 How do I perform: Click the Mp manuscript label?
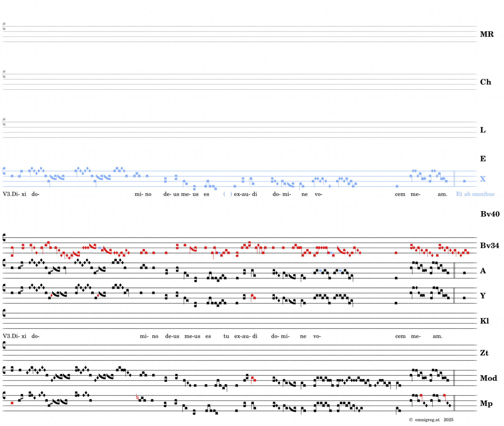486,403
